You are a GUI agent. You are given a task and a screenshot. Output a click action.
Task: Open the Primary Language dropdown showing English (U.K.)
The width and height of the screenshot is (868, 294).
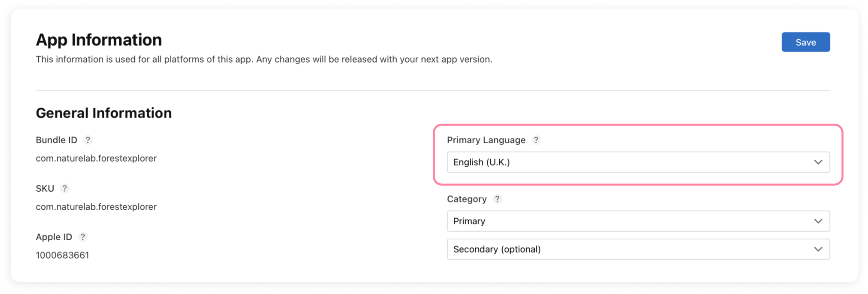point(638,162)
